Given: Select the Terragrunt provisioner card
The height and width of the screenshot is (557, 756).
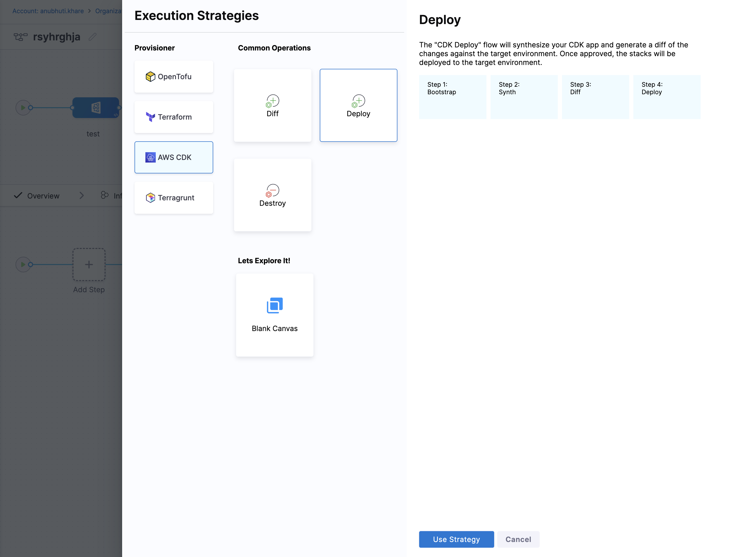Looking at the screenshot, I should point(174,197).
